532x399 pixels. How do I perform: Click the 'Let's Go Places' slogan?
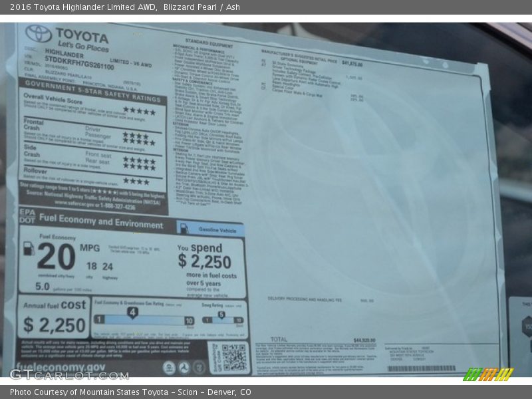tap(83, 46)
